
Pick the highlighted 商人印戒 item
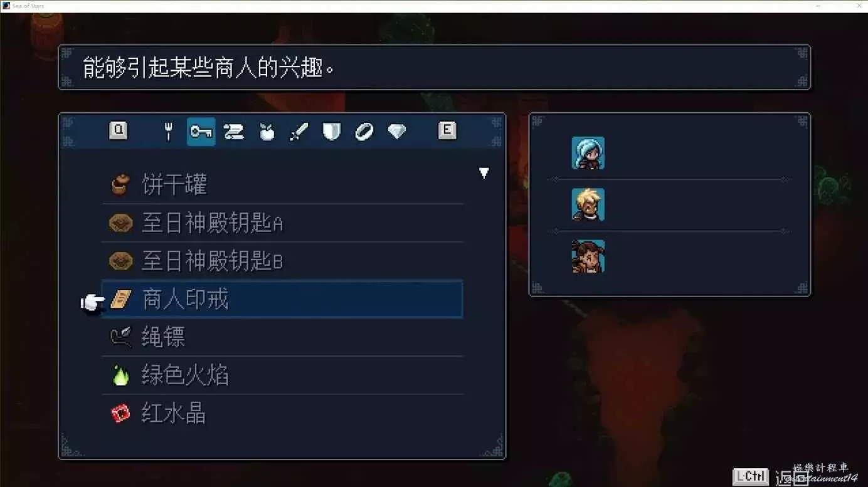tap(282, 299)
